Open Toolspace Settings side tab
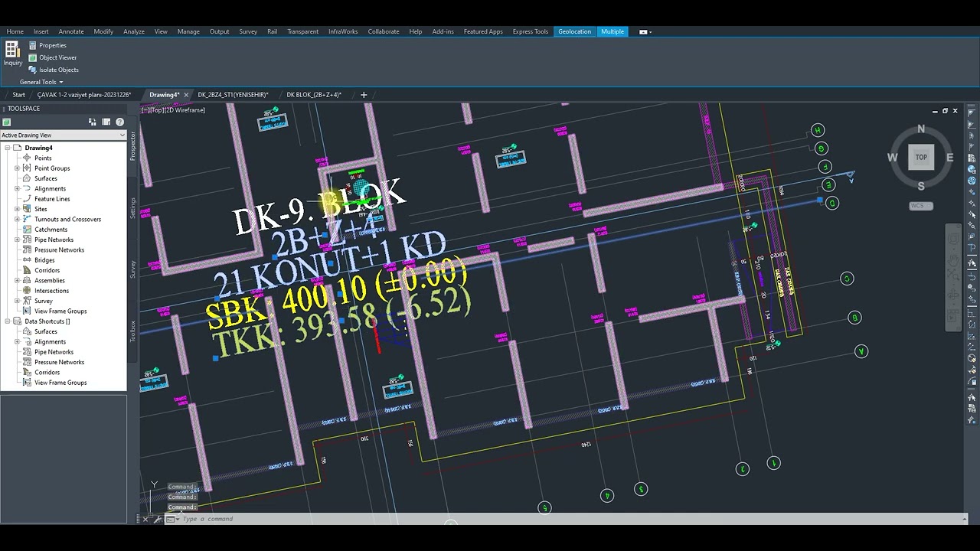The image size is (980, 551). click(132, 208)
